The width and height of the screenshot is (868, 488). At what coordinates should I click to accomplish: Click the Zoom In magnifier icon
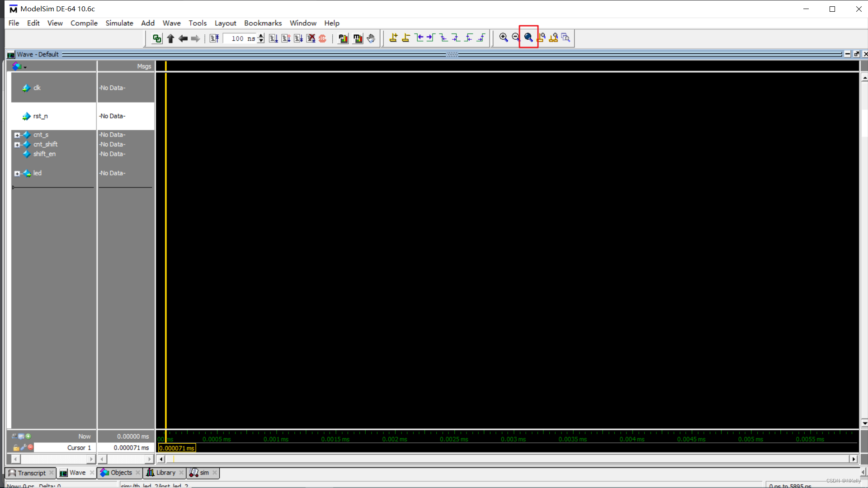click(503, 38)
